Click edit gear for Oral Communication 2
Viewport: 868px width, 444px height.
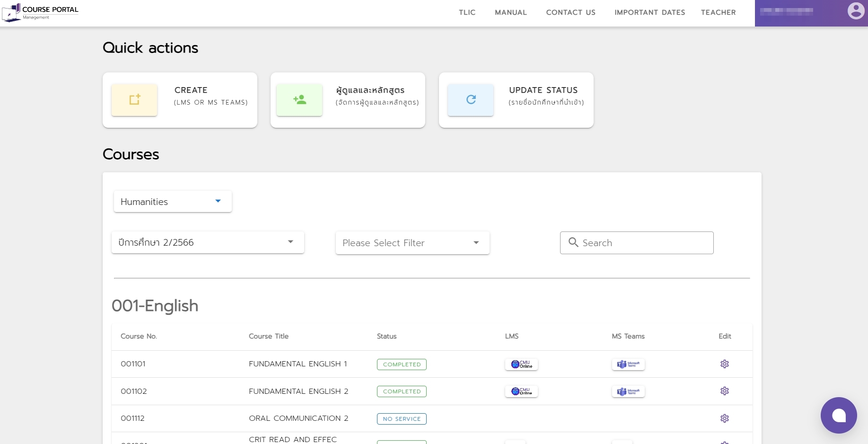[724, 418]
